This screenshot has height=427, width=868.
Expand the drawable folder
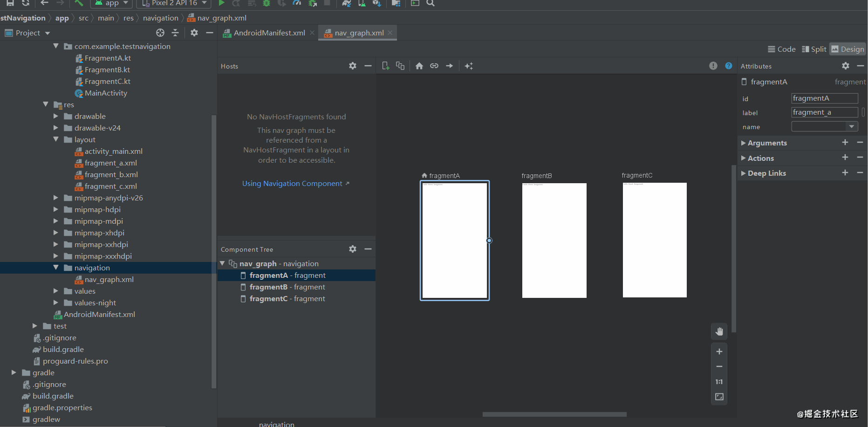(x=56, y=116)
